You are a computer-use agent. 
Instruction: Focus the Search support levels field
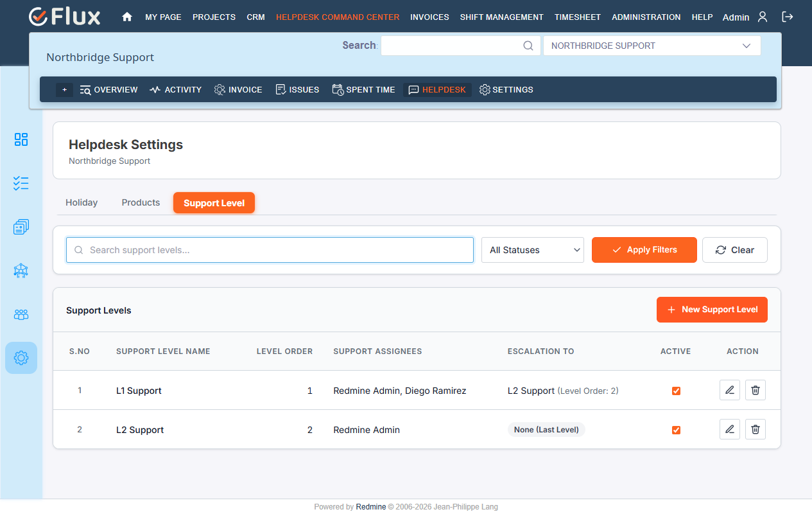pyautogui.click(x=270, y=250)
